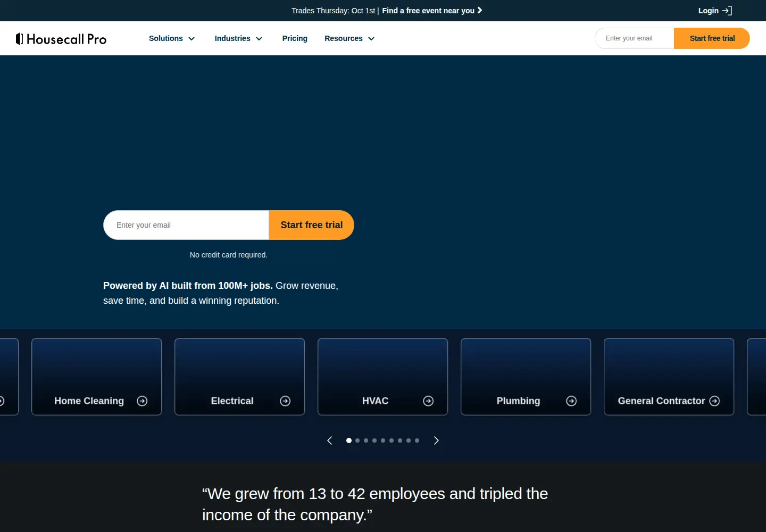This screenshot has height=532, width=766.
Task: Open the Resources menu label
Action: [344, 38]
